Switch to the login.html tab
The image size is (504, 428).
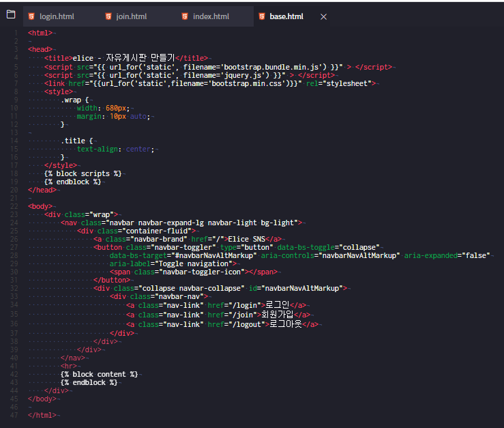click(57, 16)
